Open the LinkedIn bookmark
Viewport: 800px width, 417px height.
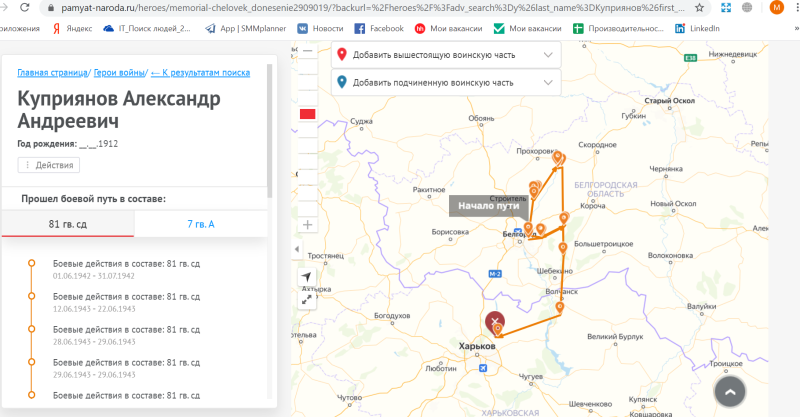point(697,28)
